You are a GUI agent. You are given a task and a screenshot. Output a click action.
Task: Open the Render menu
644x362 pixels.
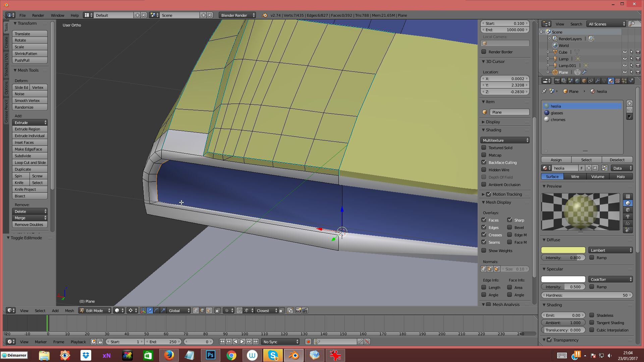point(38,15)
